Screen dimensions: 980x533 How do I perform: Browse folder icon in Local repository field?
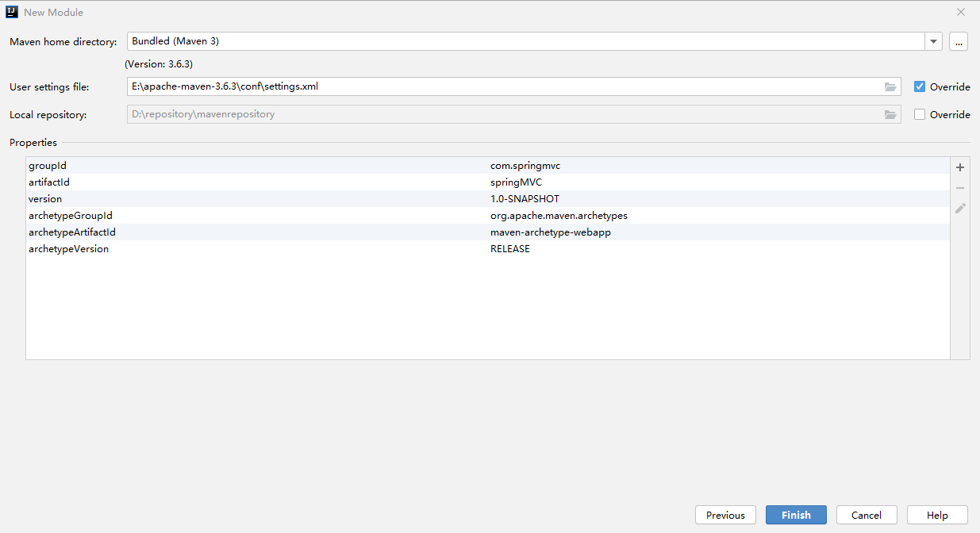coord(890,114)
